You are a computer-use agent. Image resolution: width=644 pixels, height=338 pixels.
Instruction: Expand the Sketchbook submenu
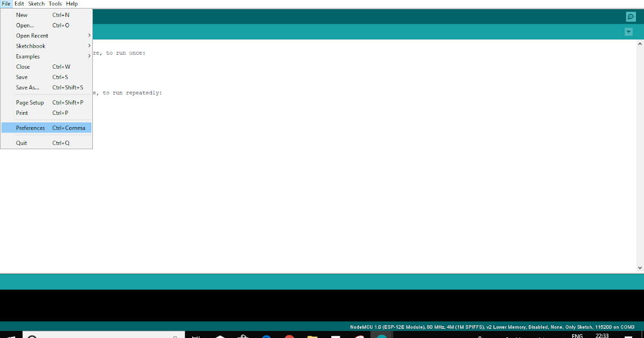point(46,46)
